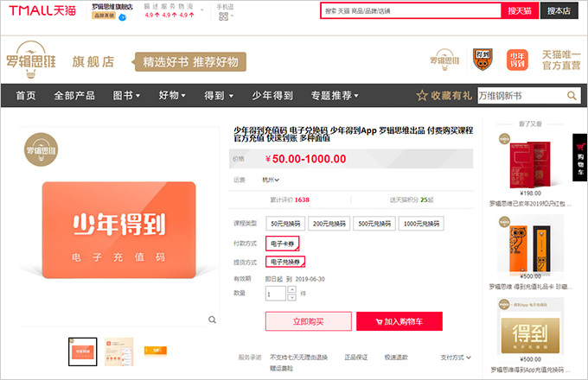Select the 500元兑换码 option
Image resolution: width=588 pixels, height=380 pixels.
pyautogui.click(x=374, y=224)
